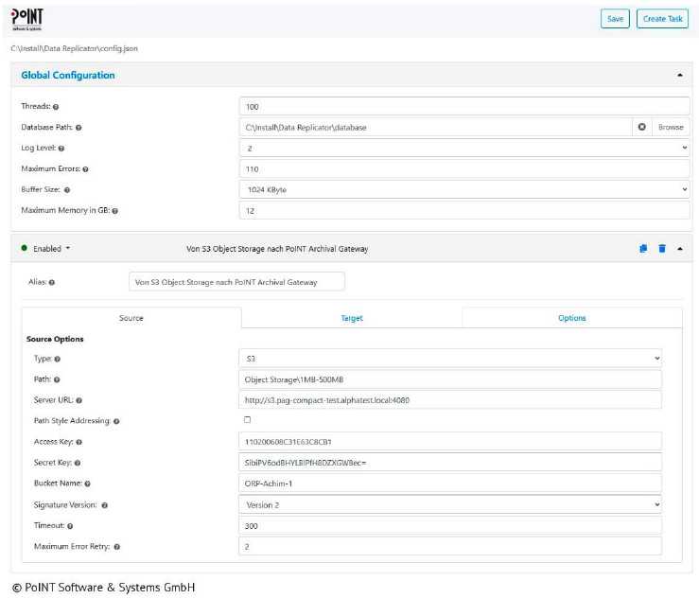Open the Signature Version dropdown
The width and height of the screenshot is (699, 616).
coord(450,505)
